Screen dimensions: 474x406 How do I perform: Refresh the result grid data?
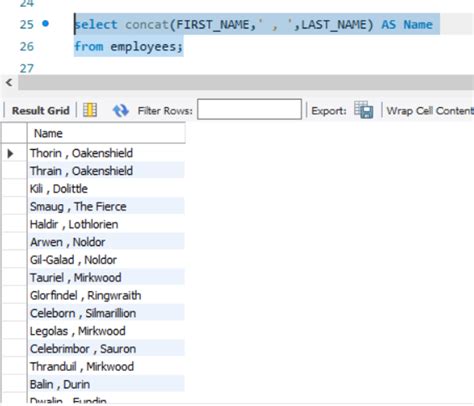(121, 110)
